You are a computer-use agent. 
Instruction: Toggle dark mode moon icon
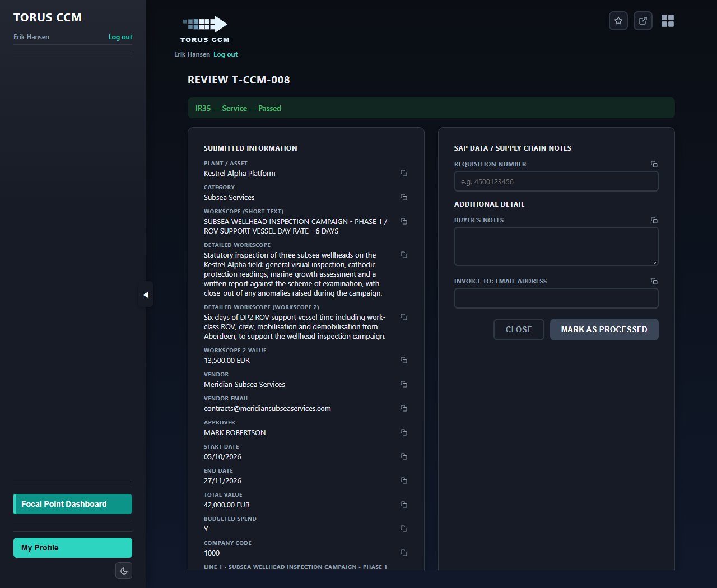[124, 571]
